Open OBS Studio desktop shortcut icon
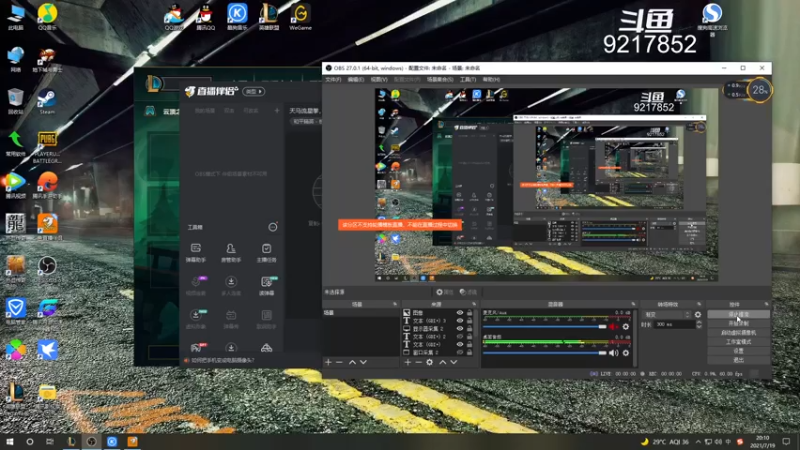 [47, 270]
